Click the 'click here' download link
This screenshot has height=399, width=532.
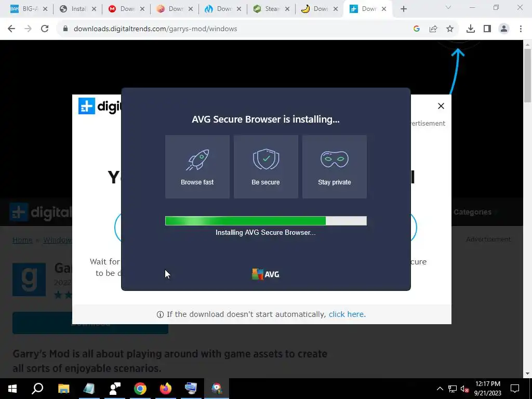[347, 314]
